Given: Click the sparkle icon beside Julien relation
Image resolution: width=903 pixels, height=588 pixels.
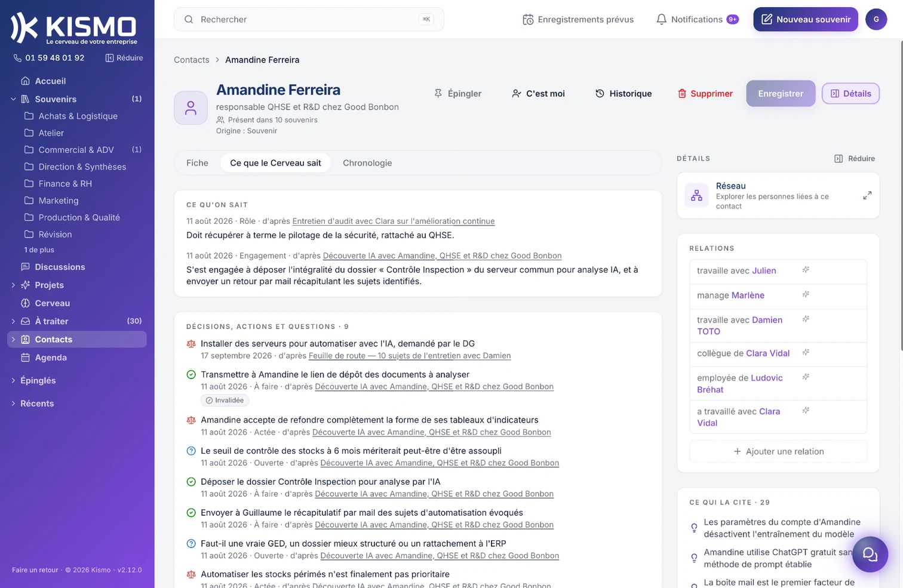Looking at the screenshot, I should (x=806, y=270).
